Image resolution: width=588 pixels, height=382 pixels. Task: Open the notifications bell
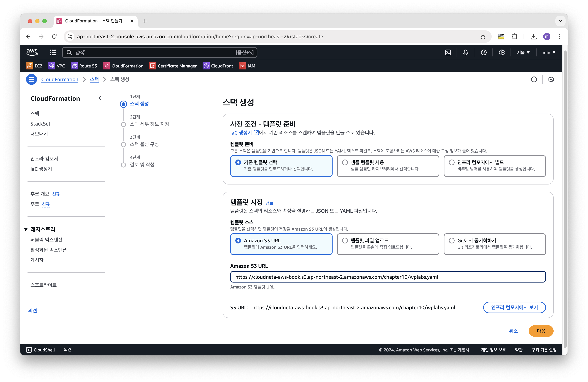coord(465,52)
